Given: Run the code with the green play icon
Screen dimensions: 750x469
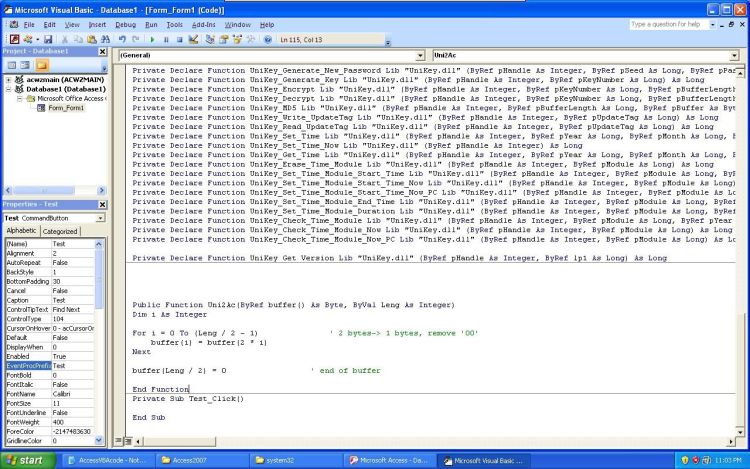Looking at the screenshot, I should 153,39.
